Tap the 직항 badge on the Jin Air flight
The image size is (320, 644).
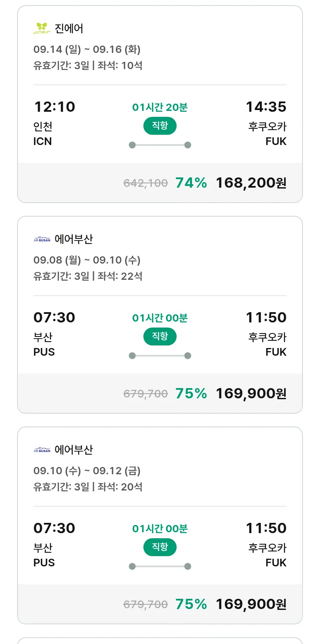(x=160, y=126)
